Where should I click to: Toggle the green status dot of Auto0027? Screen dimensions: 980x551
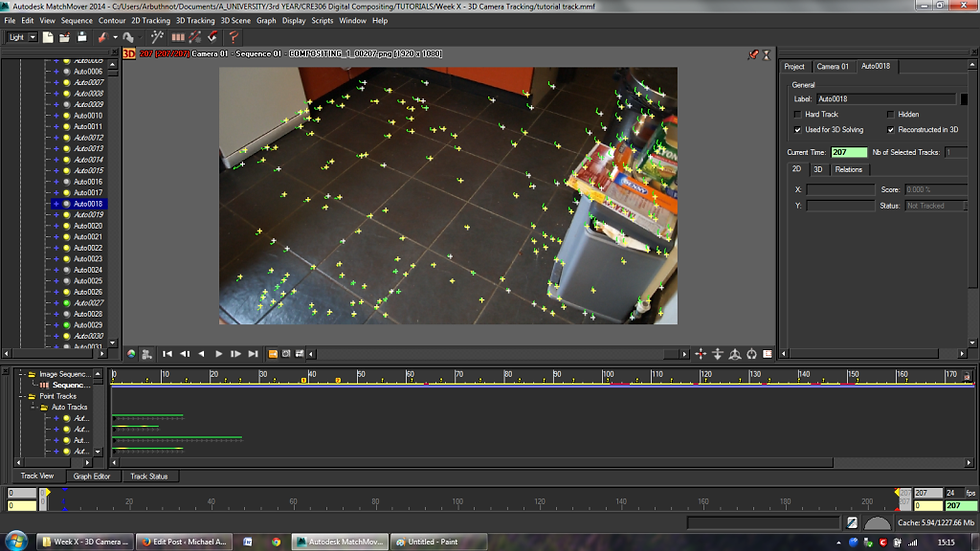67,303
